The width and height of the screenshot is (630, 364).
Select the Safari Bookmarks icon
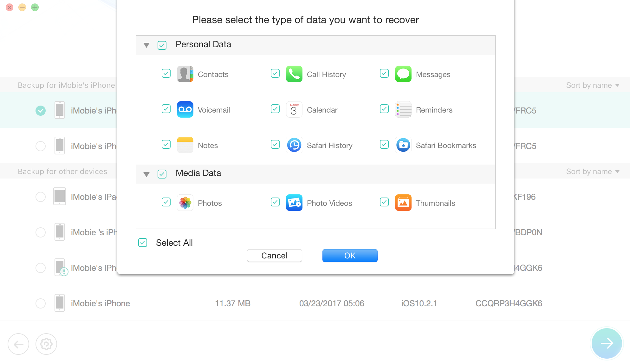click(403, 145)
